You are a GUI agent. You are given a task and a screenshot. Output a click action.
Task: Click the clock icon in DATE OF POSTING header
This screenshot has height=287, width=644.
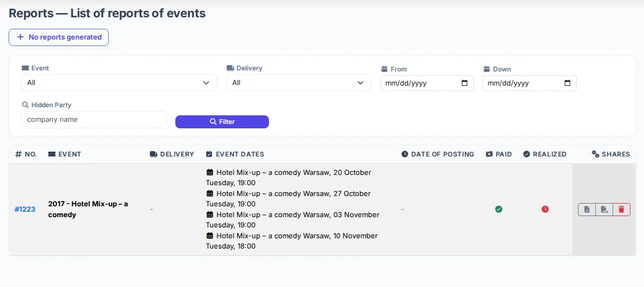[405, 154]
